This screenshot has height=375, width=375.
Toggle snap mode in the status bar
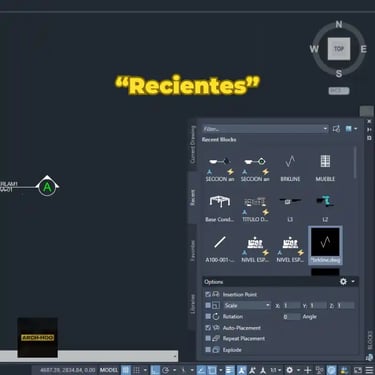(x=137, y=370)
